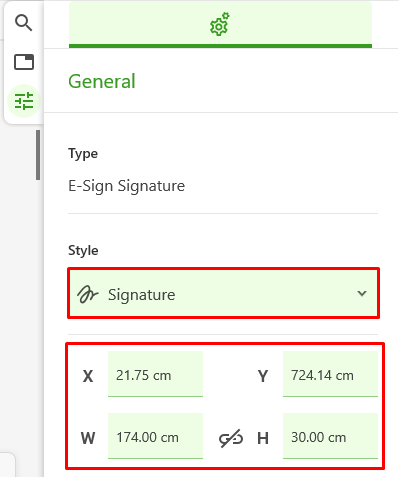Screen dimensions: 399x477
Task: Edit the H height field 30.00 cm
Action: tap(330, 436)
